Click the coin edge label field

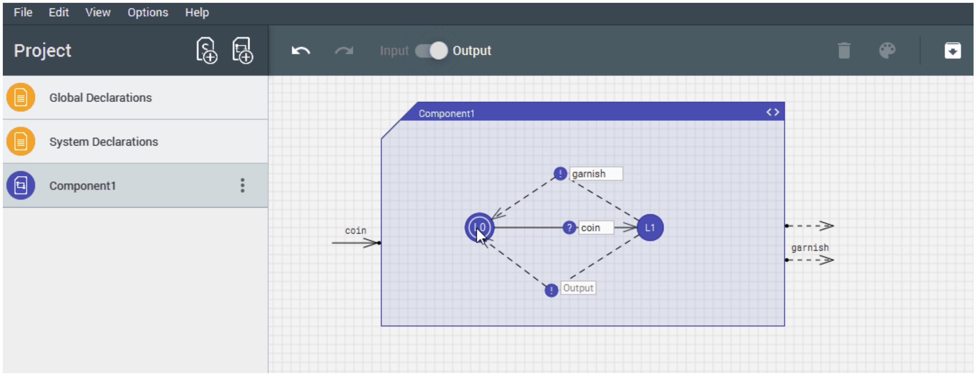[596, 228]
